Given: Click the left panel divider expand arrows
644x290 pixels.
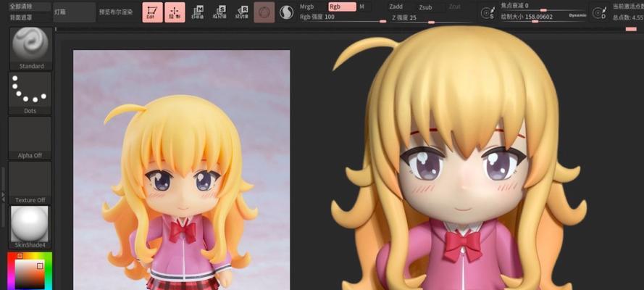Looking at the screenshot, I should point(4,196).
